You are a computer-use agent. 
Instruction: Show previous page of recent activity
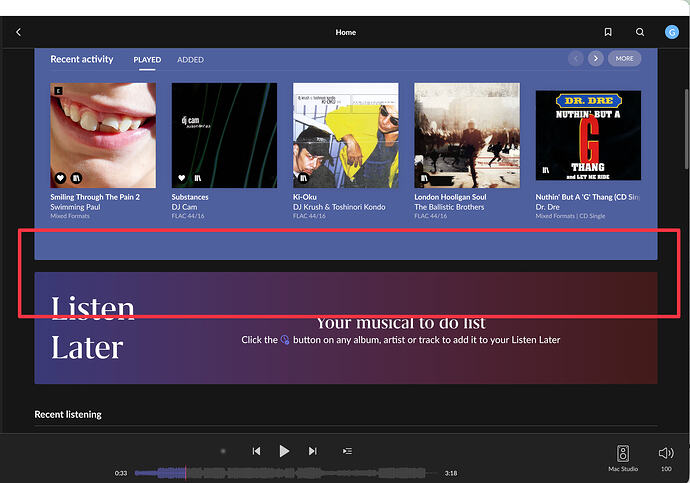tap(576, 59)
